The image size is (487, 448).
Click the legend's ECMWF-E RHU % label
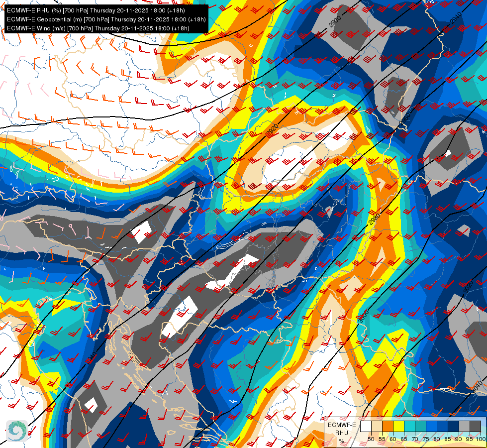click(x=342, y=433)
